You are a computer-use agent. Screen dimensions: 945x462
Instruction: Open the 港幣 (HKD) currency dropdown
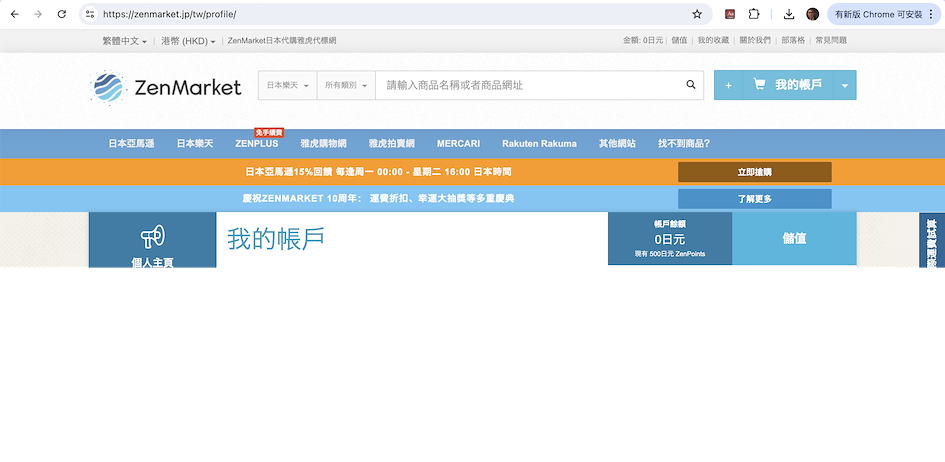click(x=188, y=41)
